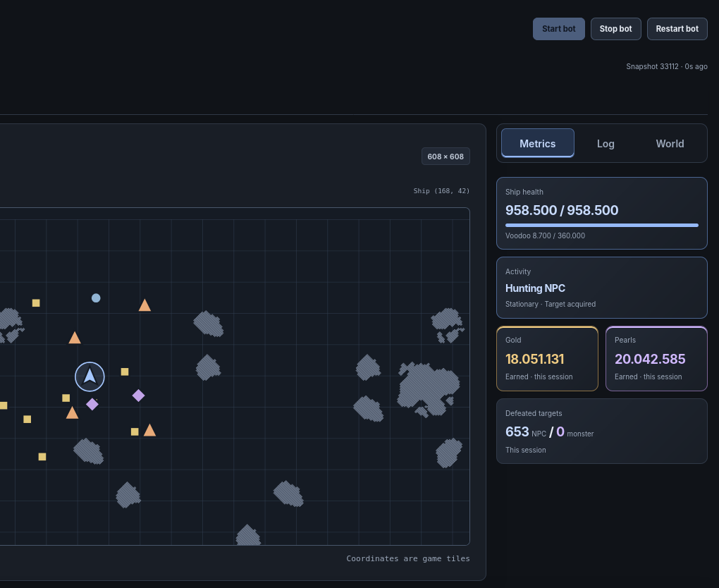Click the Stationary · Target acquired status
This screenshot has width=719, height=588.
pyautogui.click(x=551, y=304)
